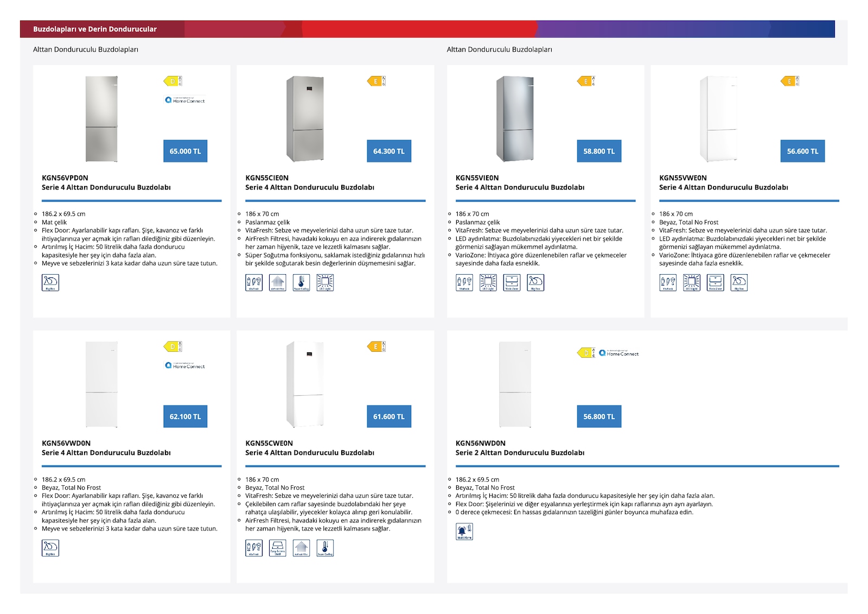Click the 56.600 TL price tag
868x614 pixels.
pyautogui.click(x=802, y=151)
